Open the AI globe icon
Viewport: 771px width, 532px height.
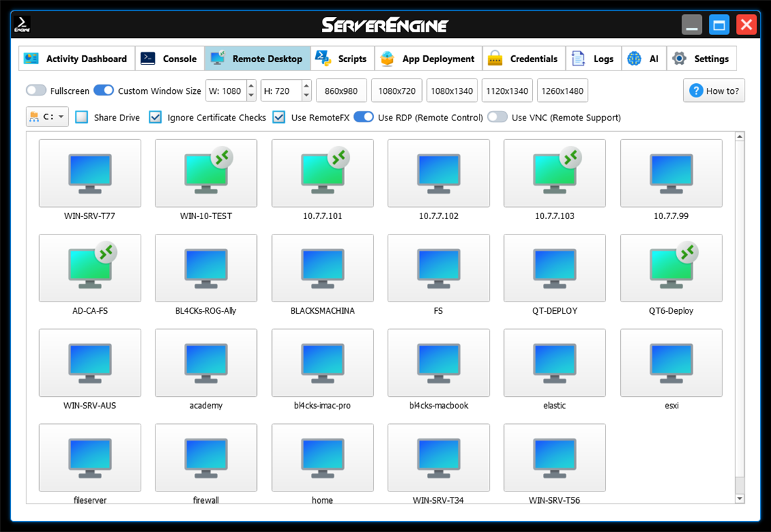[x=633, y=59]
